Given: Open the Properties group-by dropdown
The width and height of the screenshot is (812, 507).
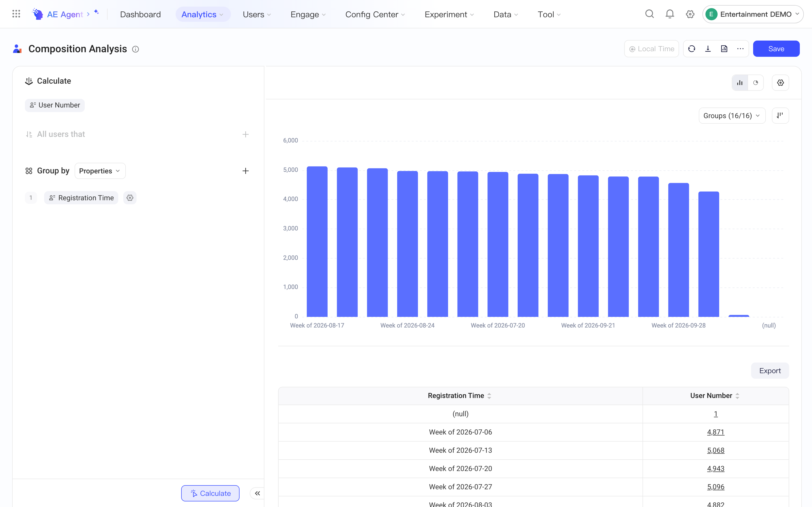Looking at the screenshot, I should pos(100,171).
